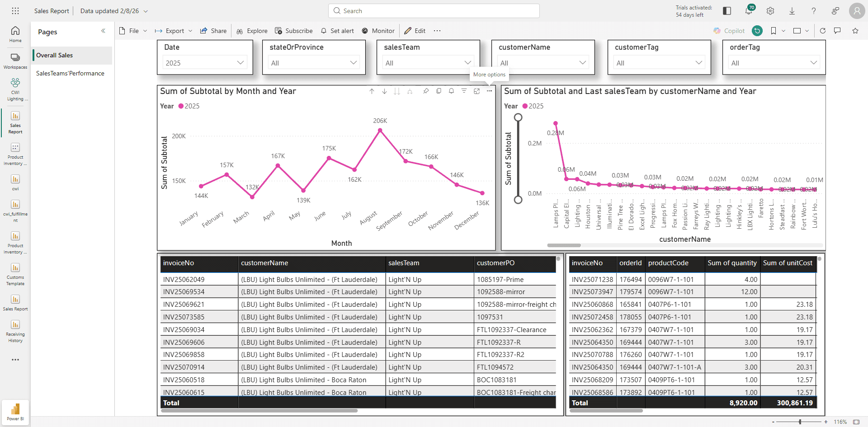Set alert bell on the monthly chart
Viewport: 868px width, 427px height.
tap(451, 91)
